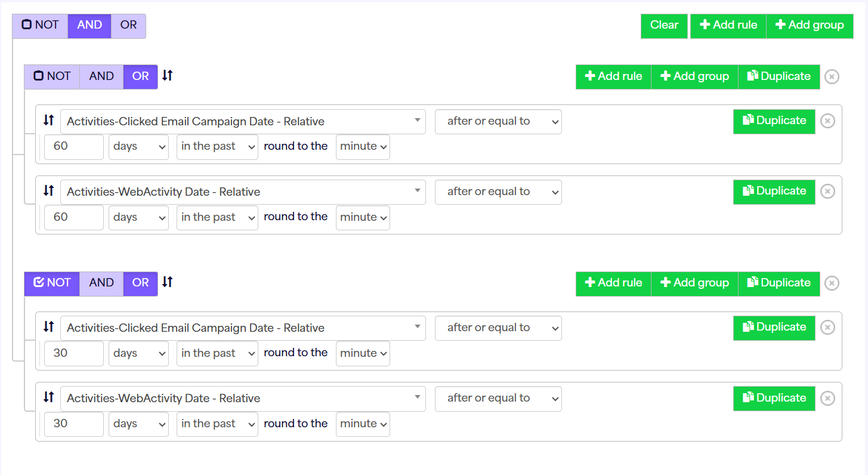Open the field dropdown of the 60-day Clicked Email rule
Screen dimensions: 868x475
pos(243,122)
